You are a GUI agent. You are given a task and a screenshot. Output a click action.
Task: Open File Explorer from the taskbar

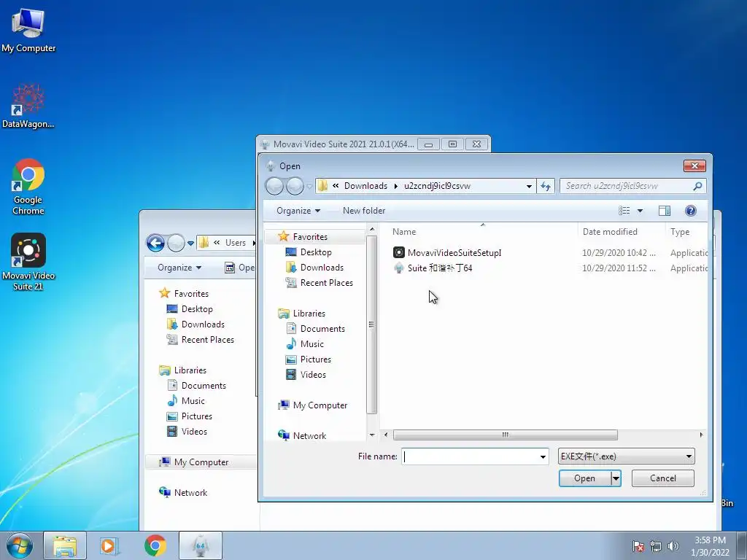65,545
